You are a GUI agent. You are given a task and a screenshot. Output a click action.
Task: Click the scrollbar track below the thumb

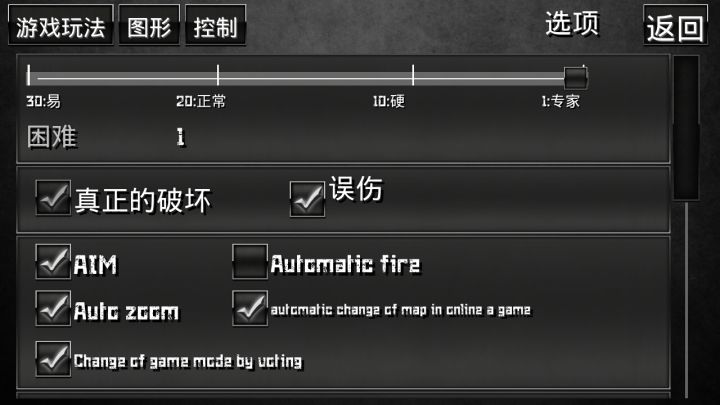(686, 298)
